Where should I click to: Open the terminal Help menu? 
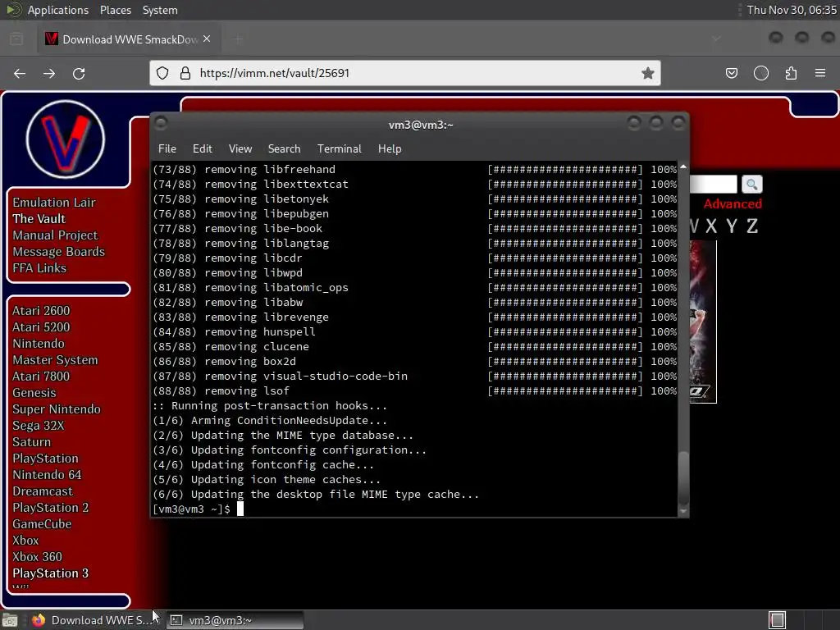click(390, 149)
